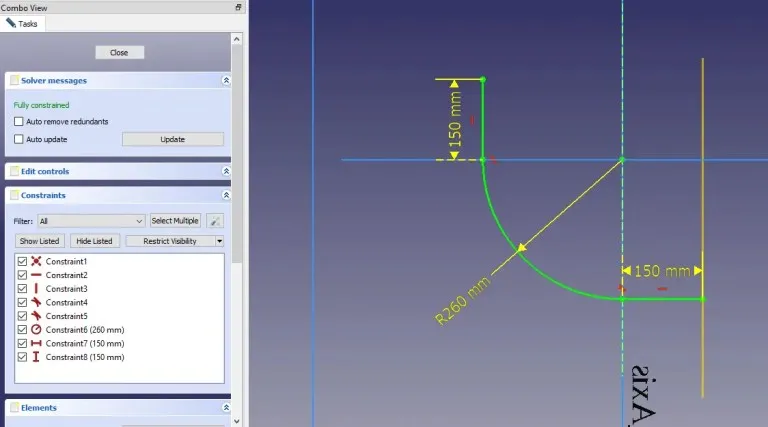Click the task panel scrollbar up arrow
The height and width of the screenshot is (427, 768).
click(237, 39)
